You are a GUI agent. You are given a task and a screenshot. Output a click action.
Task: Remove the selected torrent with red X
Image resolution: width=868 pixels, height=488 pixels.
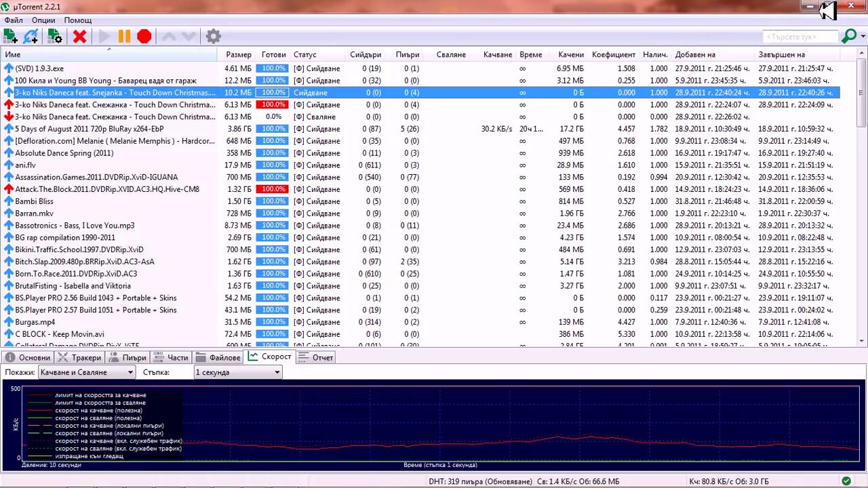[x=80, y=37]
